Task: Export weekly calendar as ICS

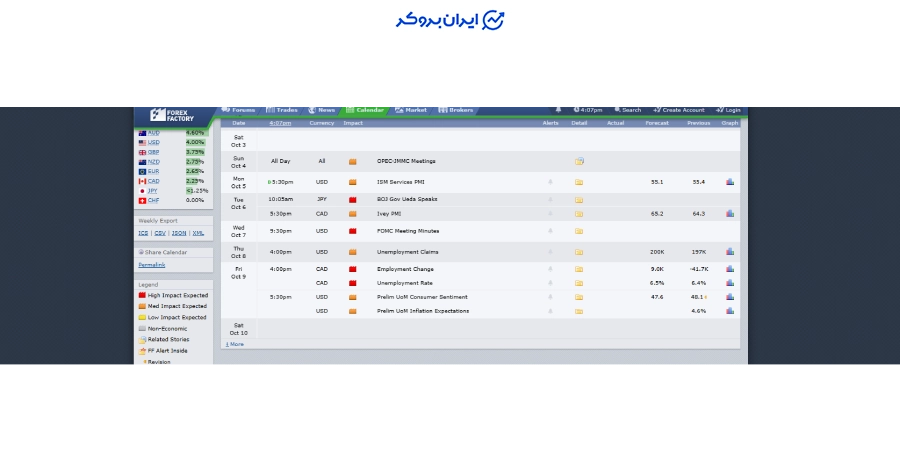Action: click(x=143, y=233)
